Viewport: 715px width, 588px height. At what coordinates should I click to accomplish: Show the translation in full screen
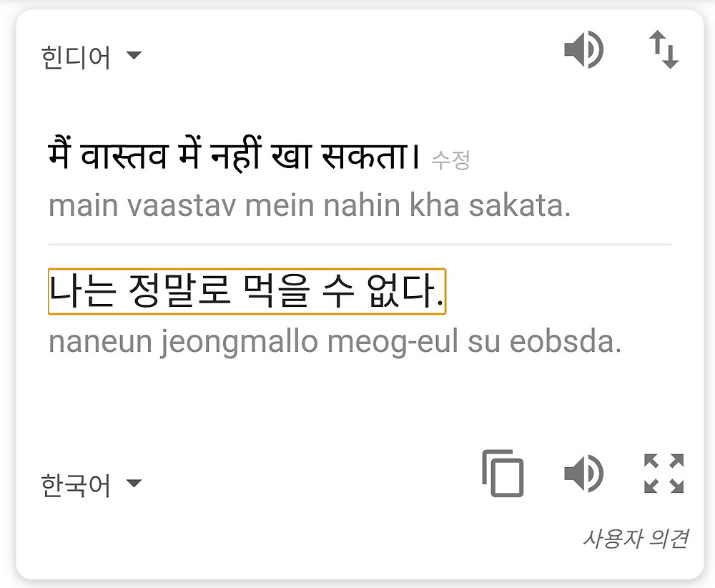(664, 474)
